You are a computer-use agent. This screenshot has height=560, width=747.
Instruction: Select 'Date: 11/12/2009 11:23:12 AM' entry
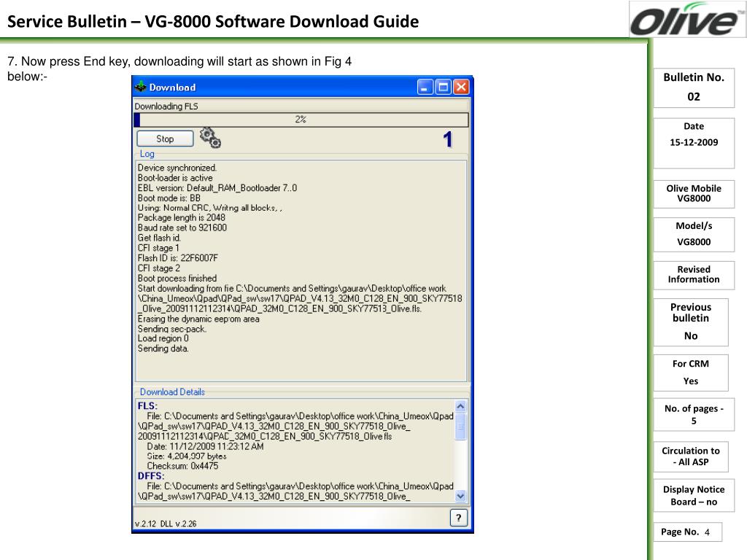point(205,446)
